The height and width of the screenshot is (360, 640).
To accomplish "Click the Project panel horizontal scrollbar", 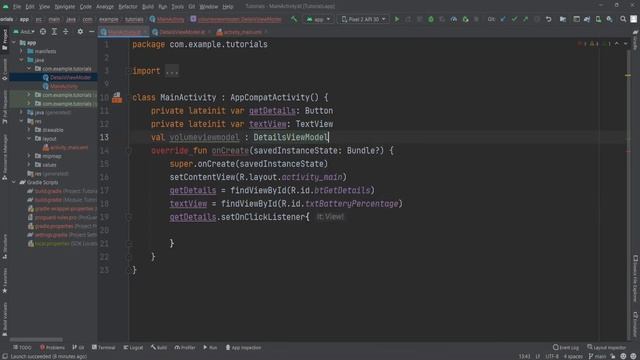I will coord(36,340).
